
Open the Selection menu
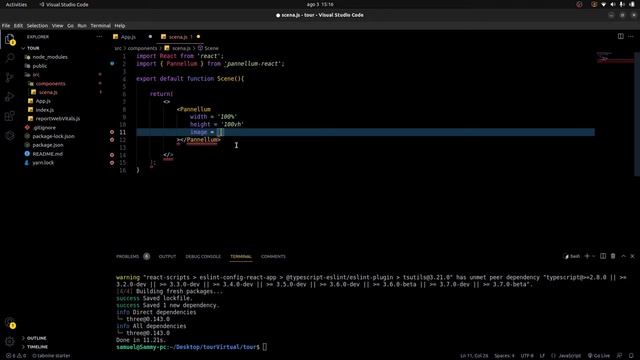(37, 25)
